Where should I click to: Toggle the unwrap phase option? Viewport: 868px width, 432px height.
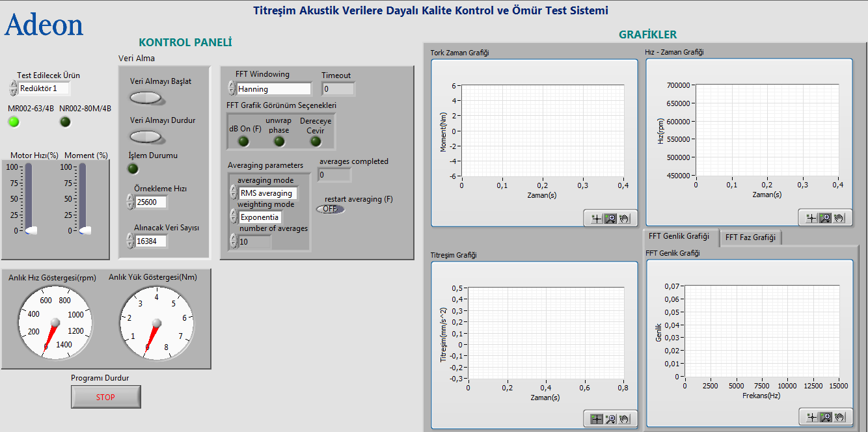click(279, 141)
